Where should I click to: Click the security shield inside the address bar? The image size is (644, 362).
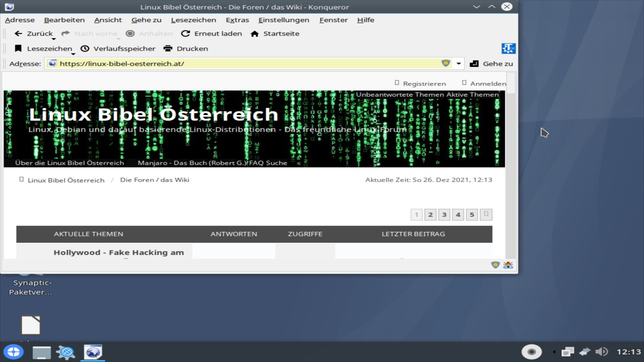click(445, 63)
